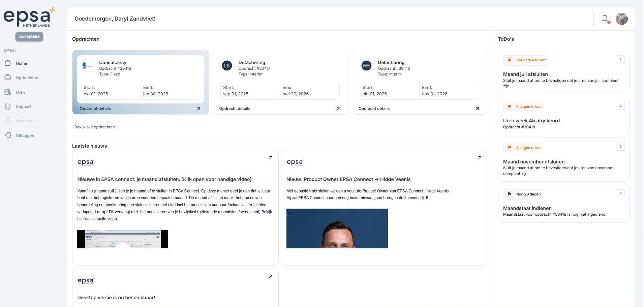This screenshot has width=644, height=307.
Task: Expand the 'Maand juli afsluiten' todo chevron
Action: [x=621, y=59]
